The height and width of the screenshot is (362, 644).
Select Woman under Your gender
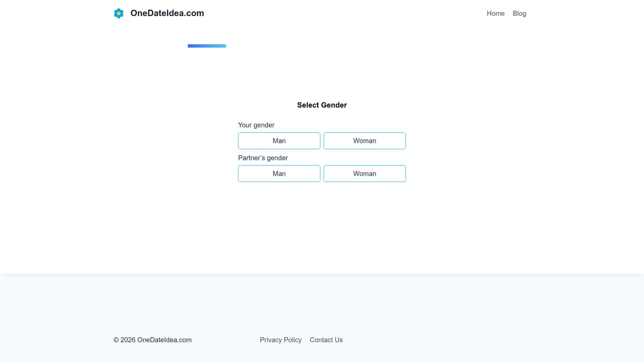tap(365, 141)
